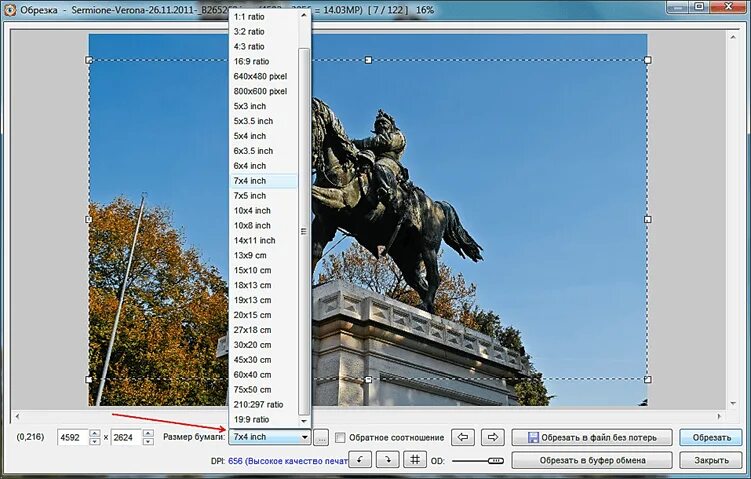Open the Размер бумаги combo box

(270, 437)
